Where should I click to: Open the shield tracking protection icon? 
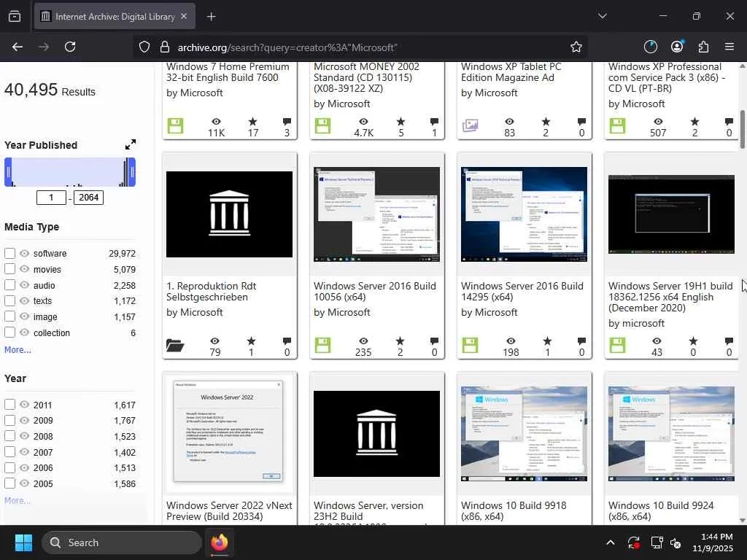(144, 47)
